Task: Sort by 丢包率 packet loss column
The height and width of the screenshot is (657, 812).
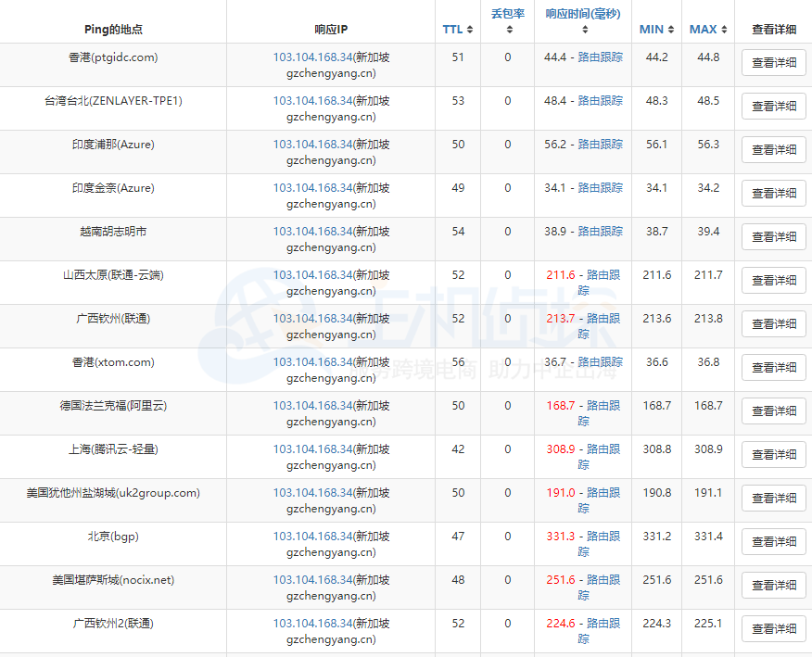Action: click(508, 21)
